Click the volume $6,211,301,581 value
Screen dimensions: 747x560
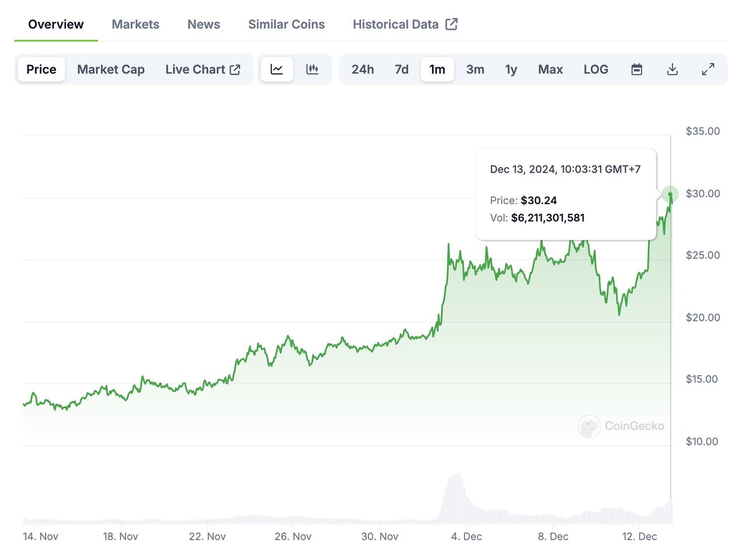(547, 218)
